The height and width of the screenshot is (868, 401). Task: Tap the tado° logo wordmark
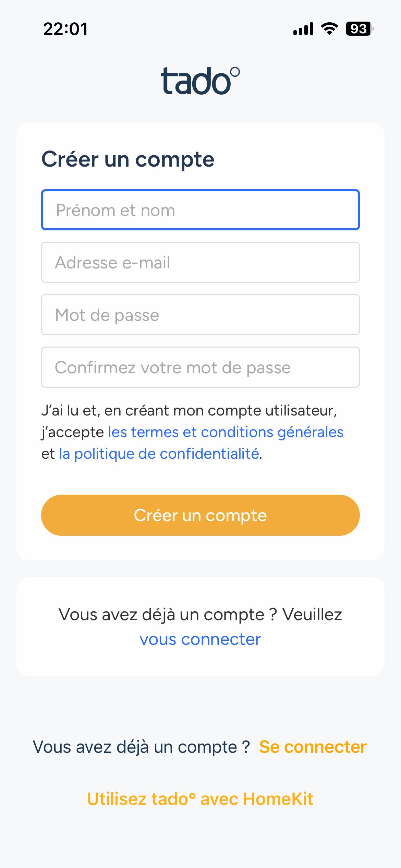[x=195, y=82]
